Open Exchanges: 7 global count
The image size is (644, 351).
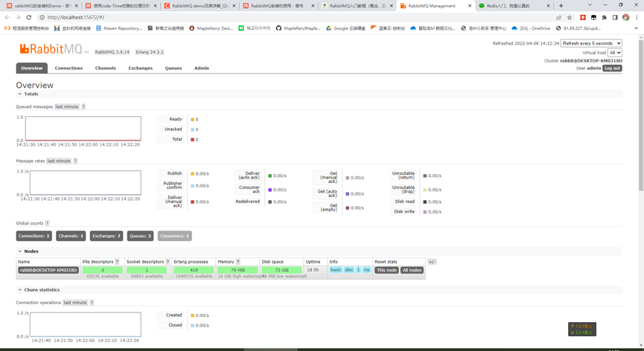106,236
